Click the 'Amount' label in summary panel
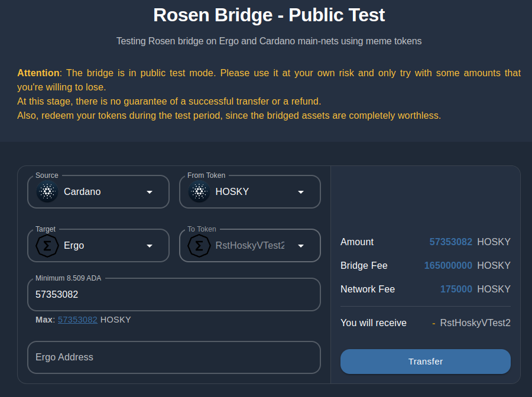 coord(357,242)
